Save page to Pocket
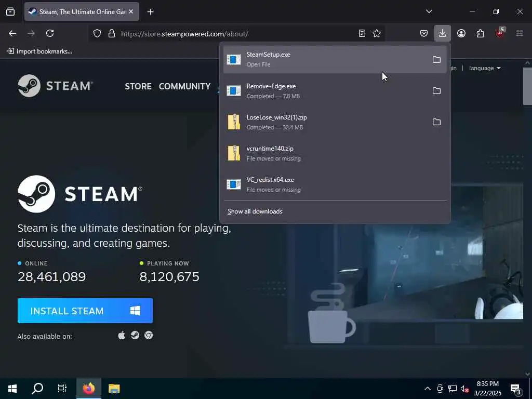The height and width of the screenshot is (399, 532). coord(424,33)
